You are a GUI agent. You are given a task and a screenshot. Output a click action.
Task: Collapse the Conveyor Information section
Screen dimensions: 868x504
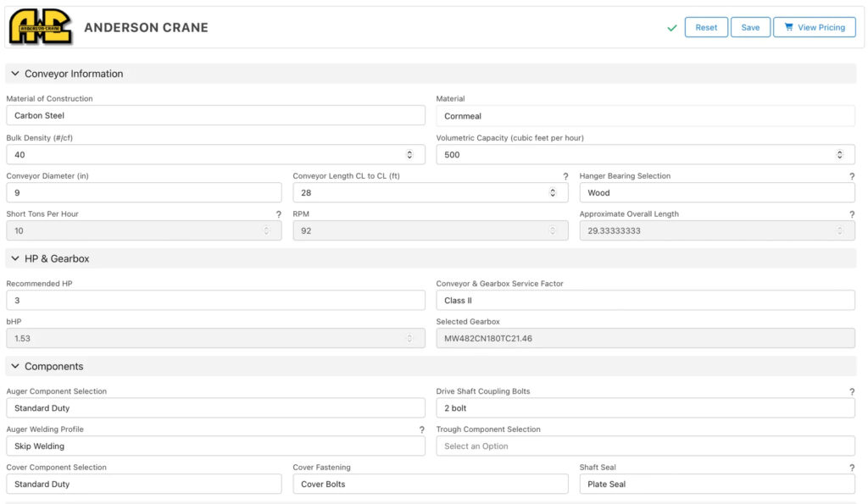coord(15,74)
